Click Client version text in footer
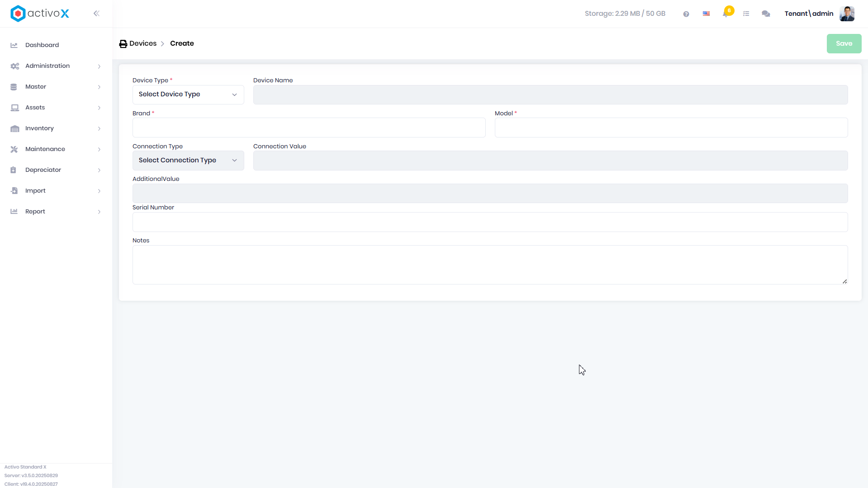Viewport: 868px width, 488px height. click(31, 484)
